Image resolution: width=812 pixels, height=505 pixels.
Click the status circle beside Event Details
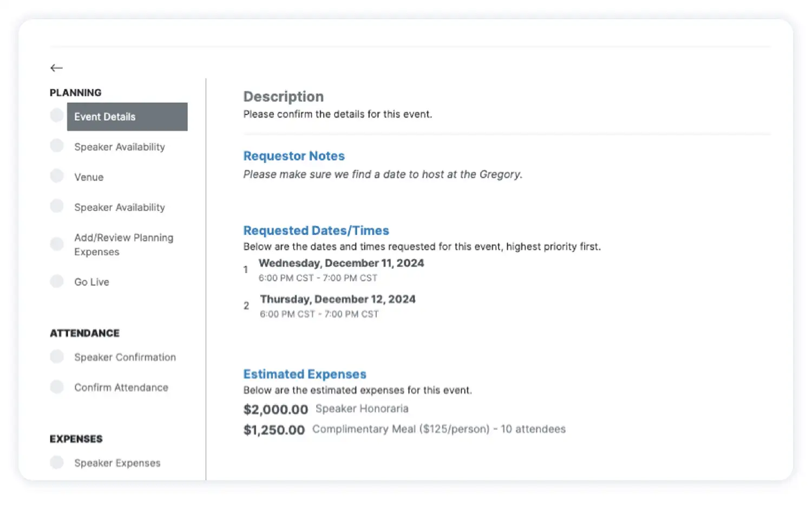[57, 115]
